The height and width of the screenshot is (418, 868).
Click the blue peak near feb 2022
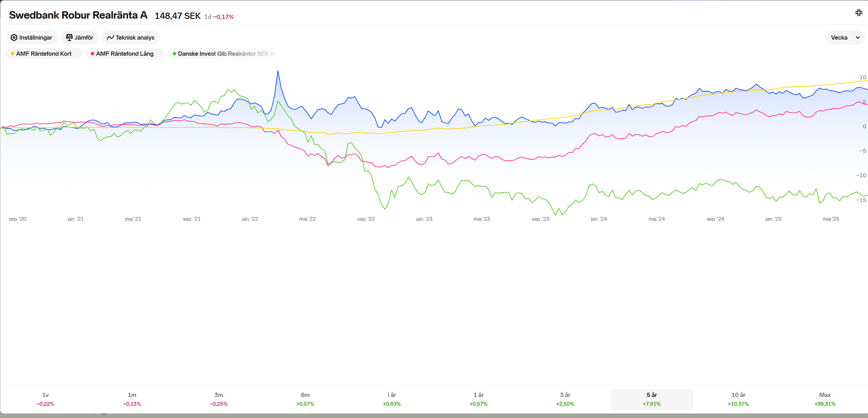point(278,71)
